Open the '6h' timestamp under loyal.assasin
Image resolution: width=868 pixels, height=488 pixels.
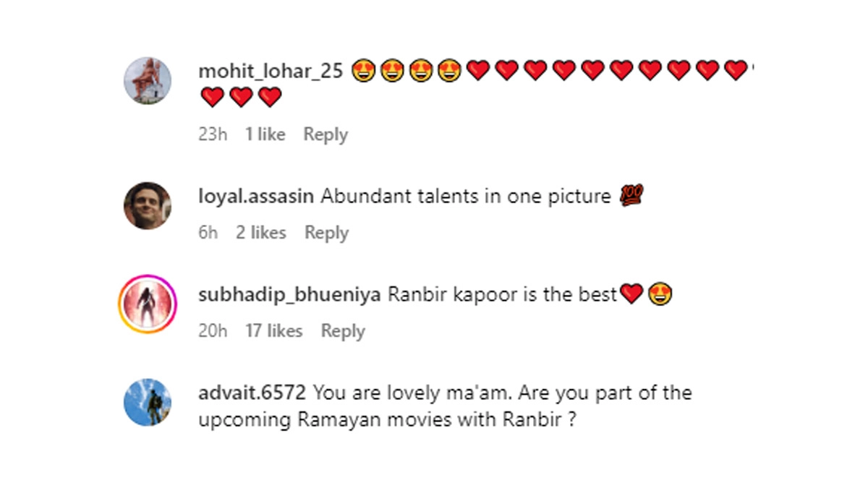[x=208, y=233]
